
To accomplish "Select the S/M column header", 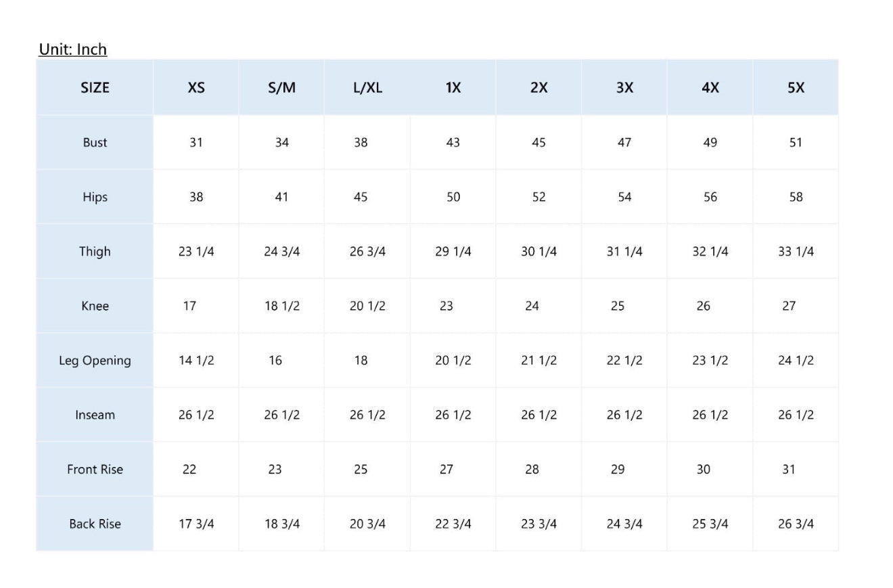I will pyautogui.click(x=281, y=87).
